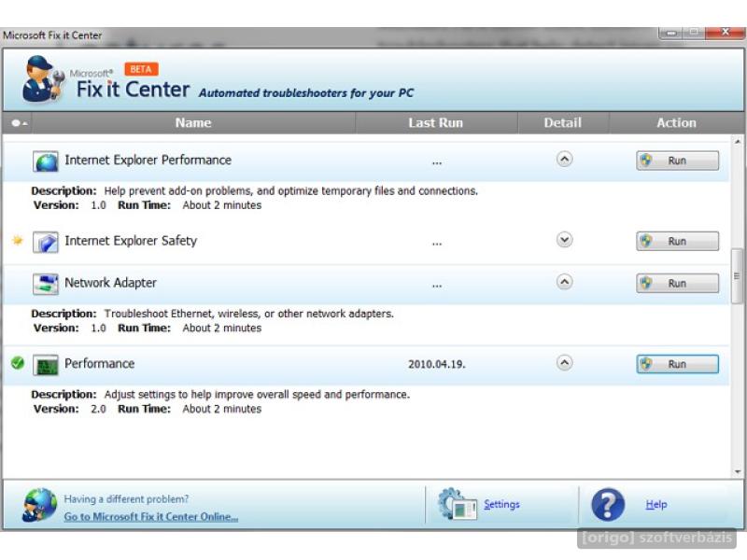Open the Go to Microsoft Fix it Center Online link

pyautogui.click(x=151, y=517)
